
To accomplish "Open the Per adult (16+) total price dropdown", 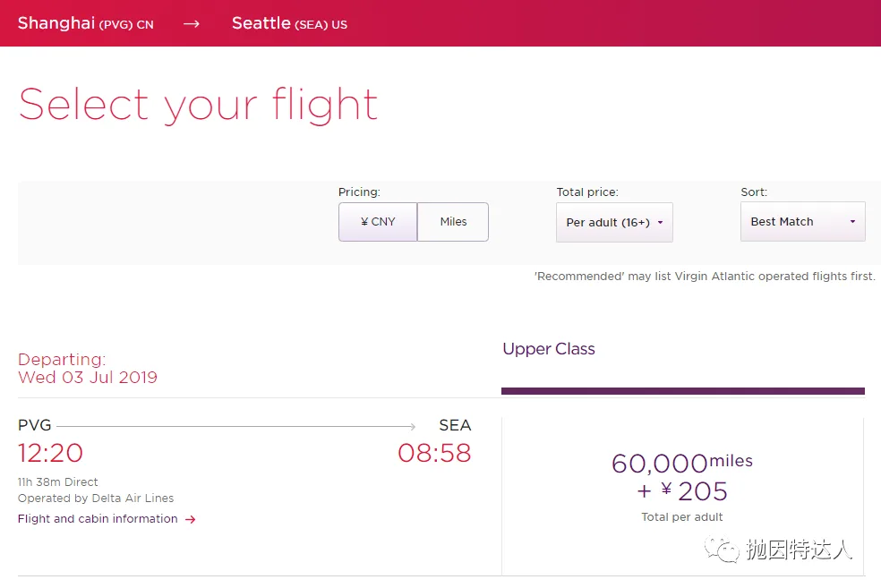I will point(614,222).
